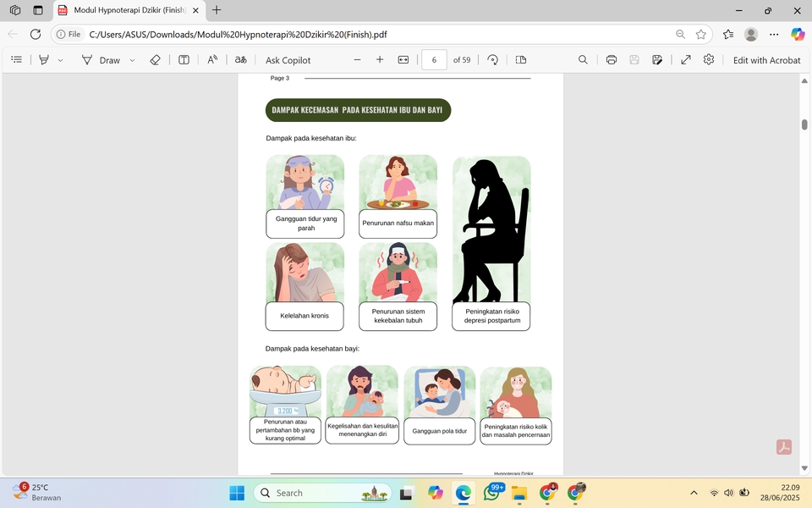The image size is (812, 508).
Task: Open the browser profile menu
Action: pos(751,34)
